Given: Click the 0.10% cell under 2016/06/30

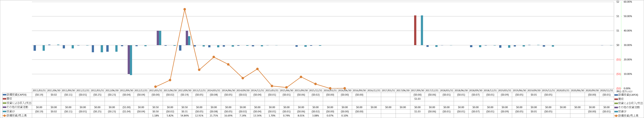Looking at the screenshot, I should click(x=345, y=116).
